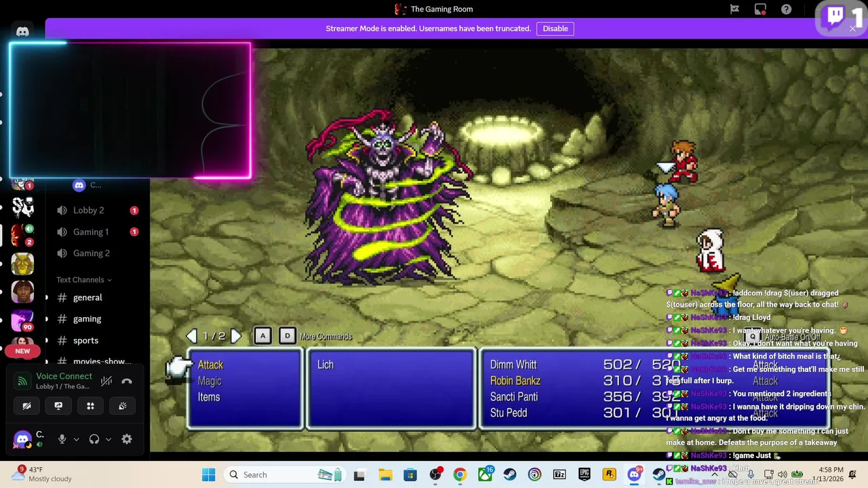Viewport: 868px width, 488px height.
Task: Open Discord home via logo icon
Action: tap(22, 31)
